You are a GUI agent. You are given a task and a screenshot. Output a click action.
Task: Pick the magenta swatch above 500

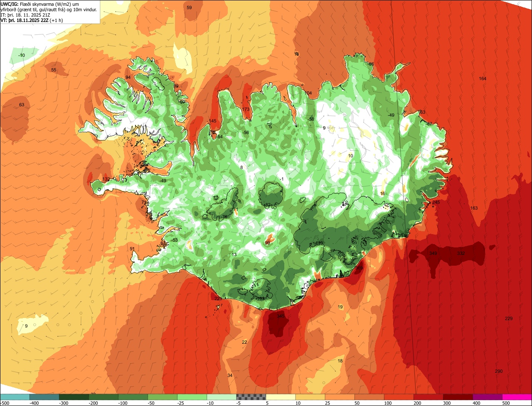(517, 397)
